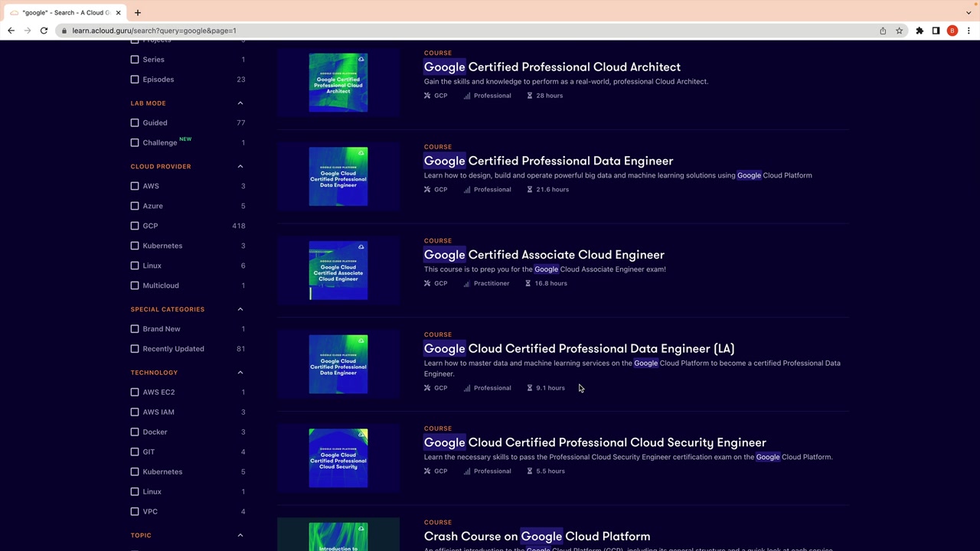980x551 pixels.
Task: Open the tab search dropdown arrow
Action: click(969, 12)
